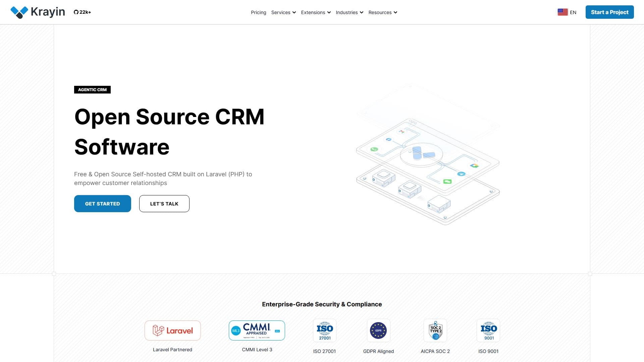Expand the Services dropdown menu

pos(283,12)
